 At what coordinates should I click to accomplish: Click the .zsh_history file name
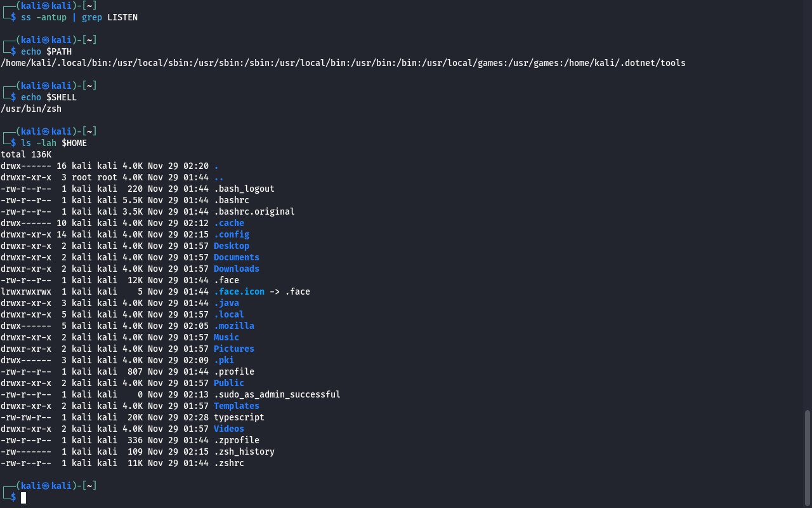click(244, 451)
